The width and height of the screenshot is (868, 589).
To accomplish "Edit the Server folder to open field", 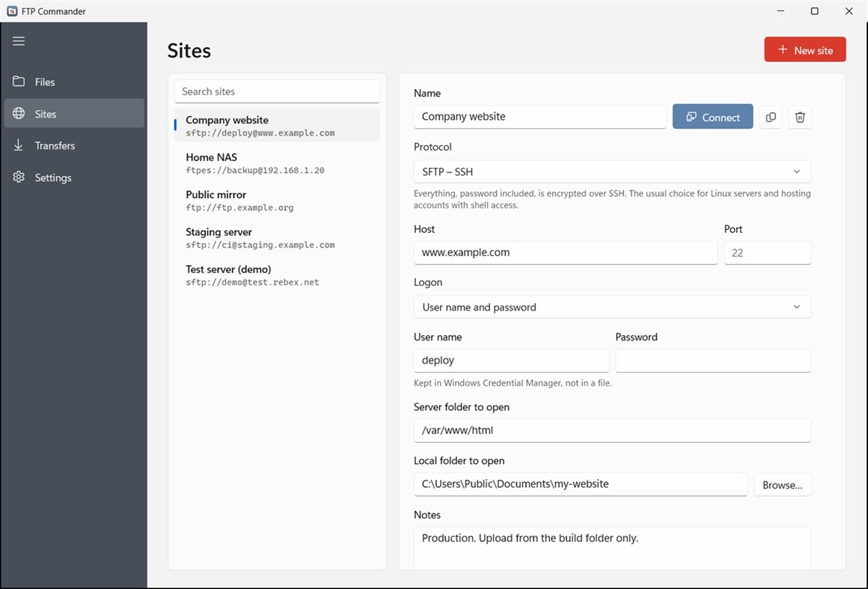I will point(612,430).
